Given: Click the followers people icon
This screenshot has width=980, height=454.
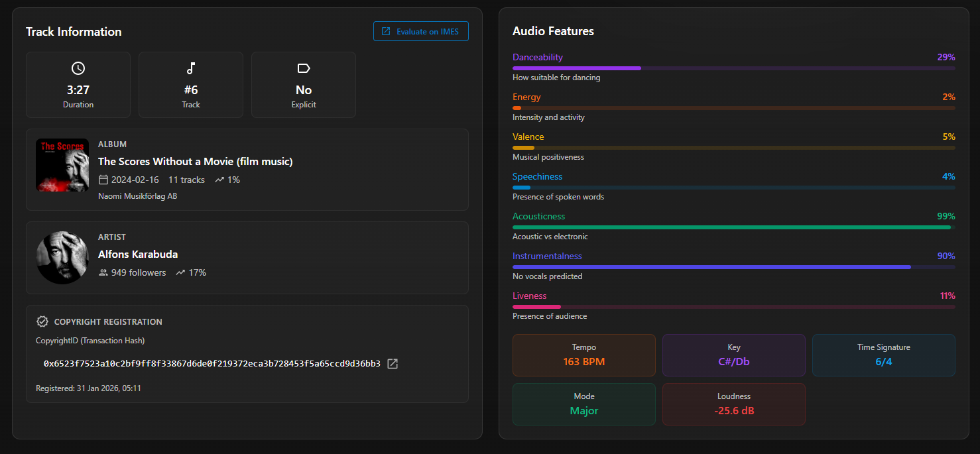Looking at the screenshot, I should (x=103, y=272).
